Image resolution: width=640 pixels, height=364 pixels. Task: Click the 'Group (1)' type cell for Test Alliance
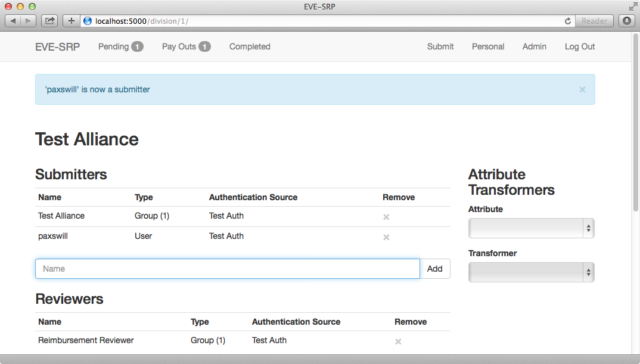pyautogui.click(x=152, y=216)
